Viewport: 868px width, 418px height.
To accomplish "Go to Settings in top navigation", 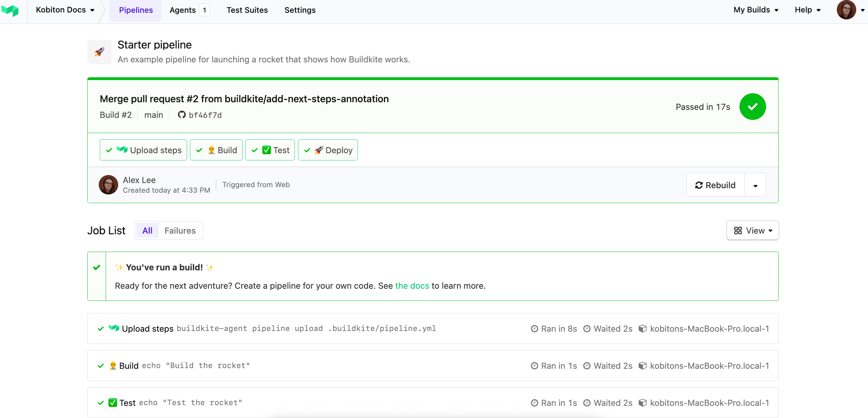I will tap(300, 10).
